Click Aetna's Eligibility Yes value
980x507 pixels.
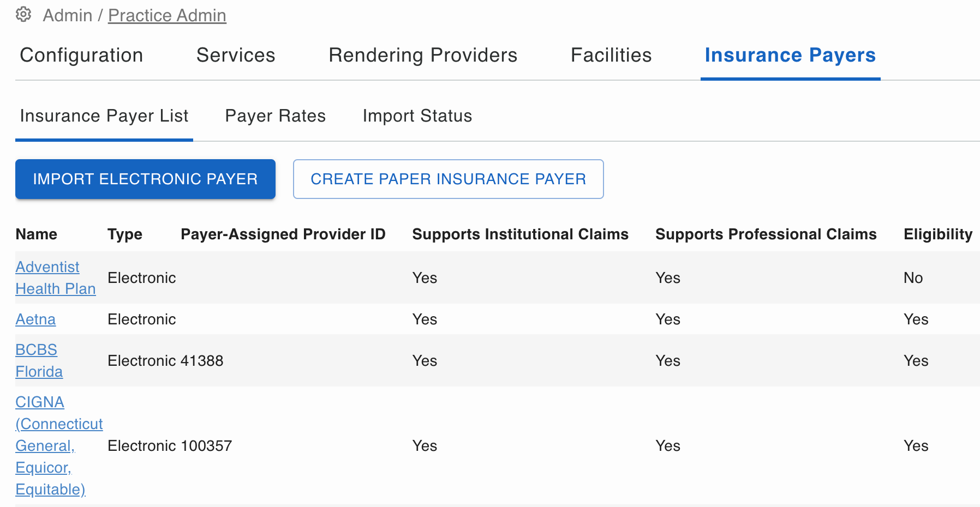click(916, 319)
